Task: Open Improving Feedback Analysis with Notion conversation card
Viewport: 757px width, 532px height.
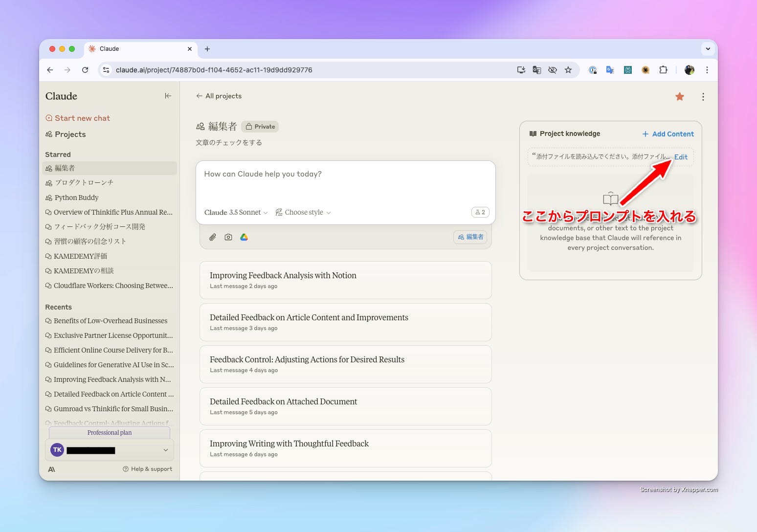Action: (x=345, y=280)
